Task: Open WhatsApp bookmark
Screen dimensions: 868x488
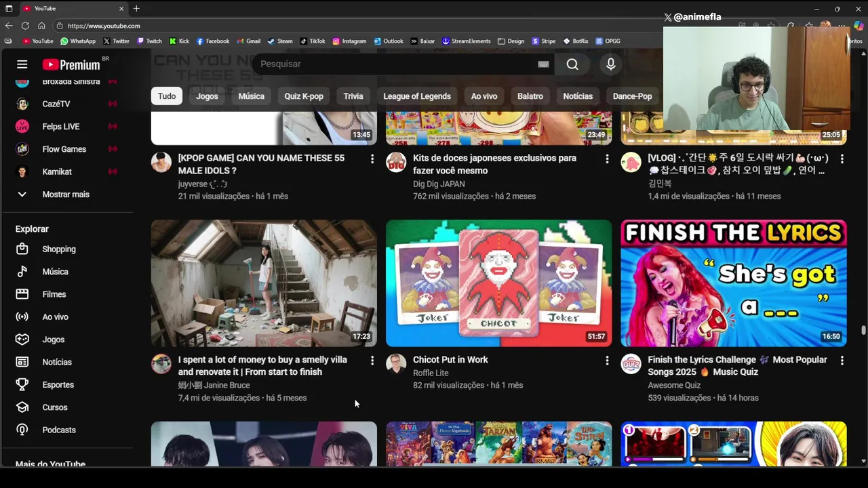Action: [x=78, y=41]
